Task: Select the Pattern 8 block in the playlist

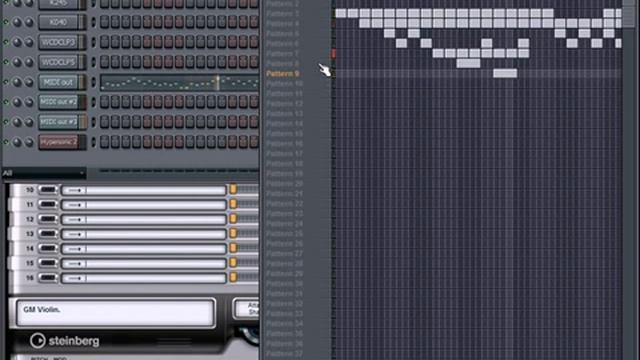Action: [x=468, y=63]
